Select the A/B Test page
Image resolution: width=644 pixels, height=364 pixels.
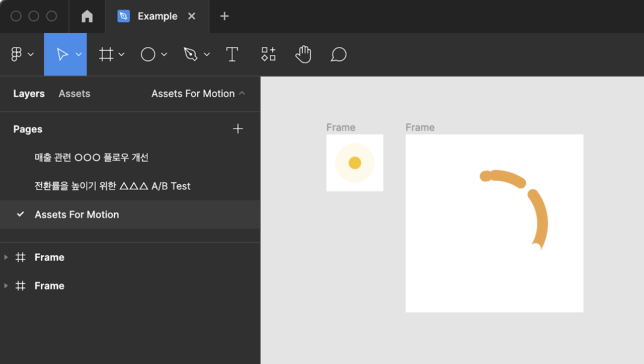point(113,186)
